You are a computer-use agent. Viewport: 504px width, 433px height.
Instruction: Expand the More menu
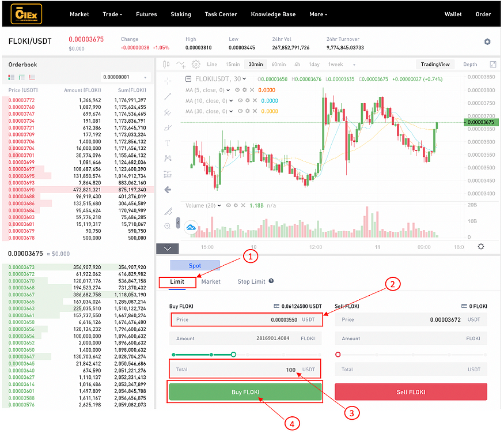point(318,14)
